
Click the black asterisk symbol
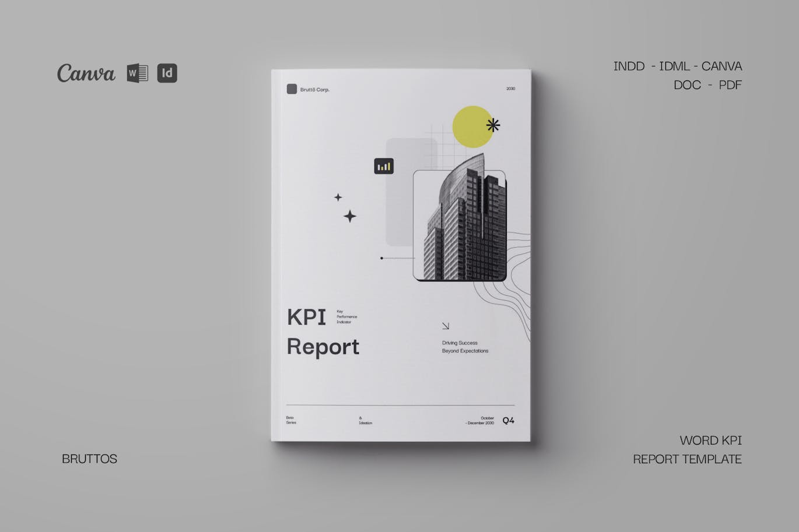[493, 125]
